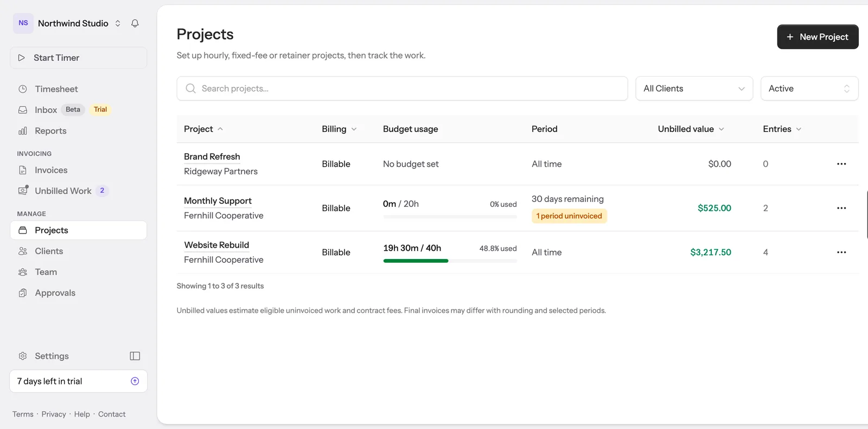Sort by the Entries column header

coord(782,129)
